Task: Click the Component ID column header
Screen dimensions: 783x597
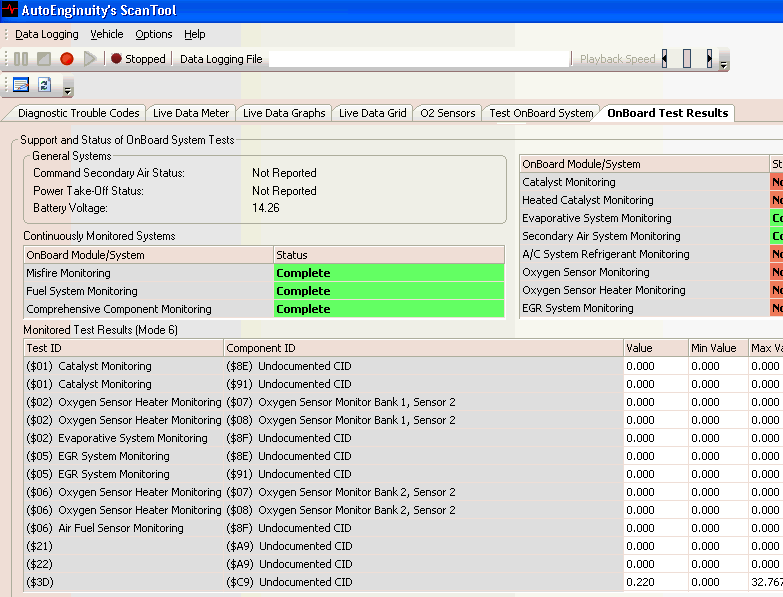Action: click(422, 348)
